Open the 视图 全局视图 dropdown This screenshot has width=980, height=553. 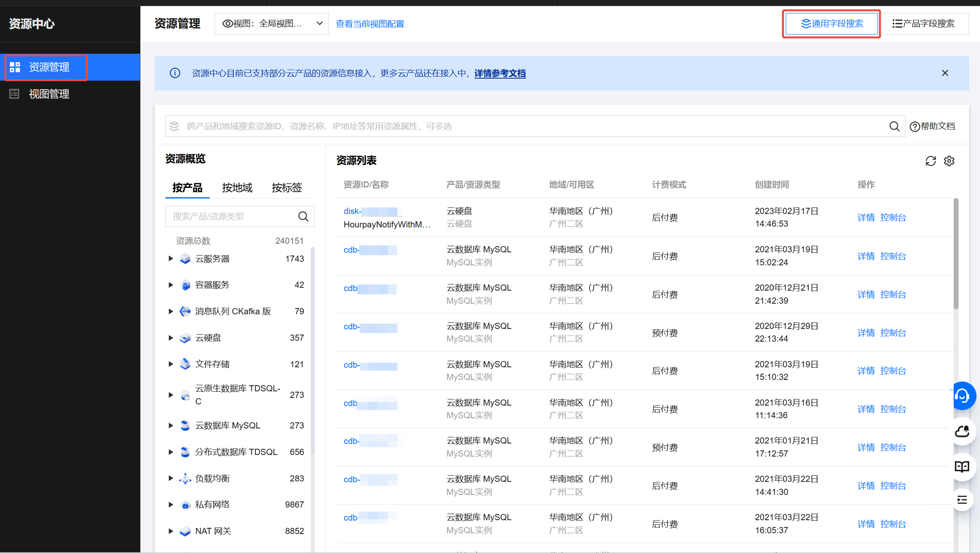pos(271,24)
